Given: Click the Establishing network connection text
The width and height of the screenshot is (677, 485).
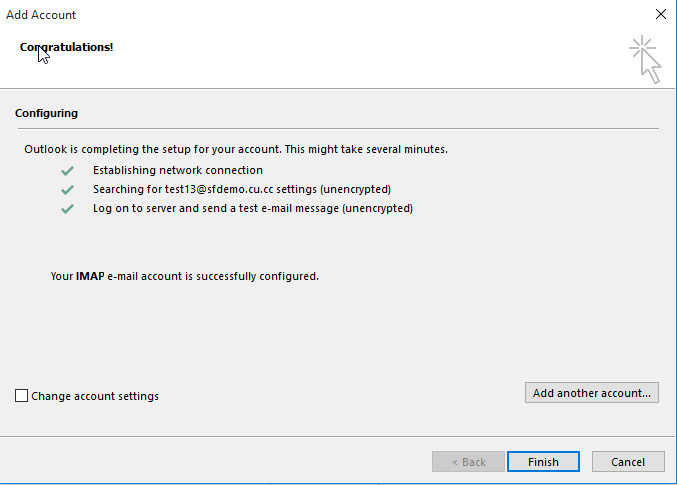Looking at the screenshot, I should [x=178, y=170].
